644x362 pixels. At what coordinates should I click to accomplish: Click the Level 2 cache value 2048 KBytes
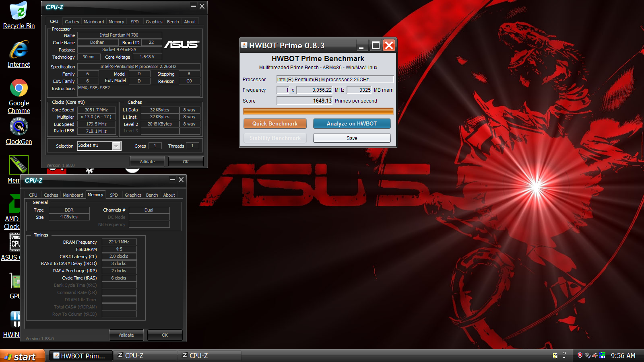click(x=160, y=124)
